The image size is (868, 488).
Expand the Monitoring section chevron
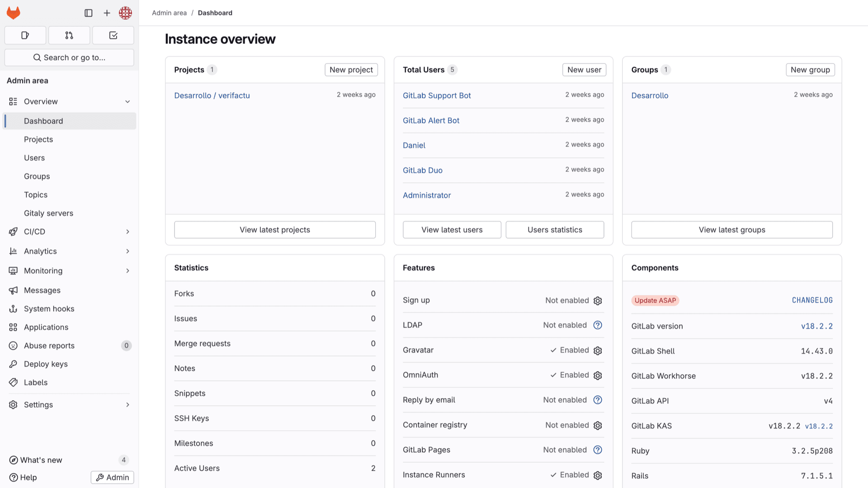[x=127, y=270]
